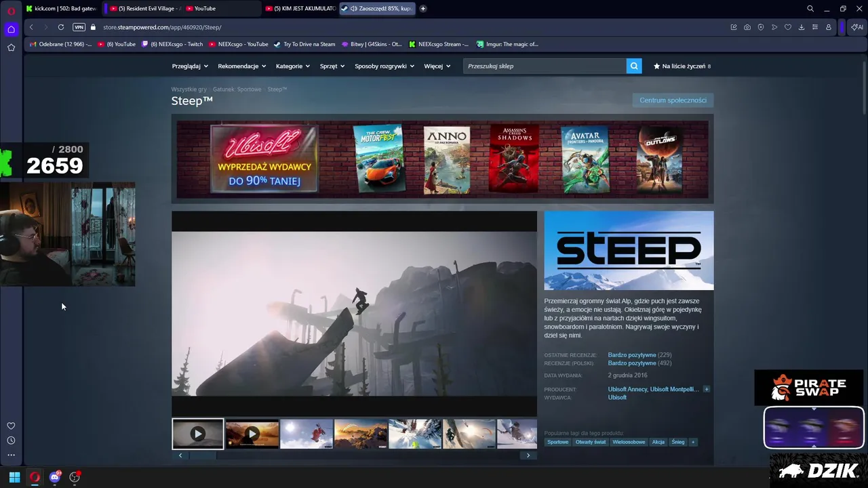Open Discord in the taskbar
Viewport: 868px width, 488px height.
point(55,477)
